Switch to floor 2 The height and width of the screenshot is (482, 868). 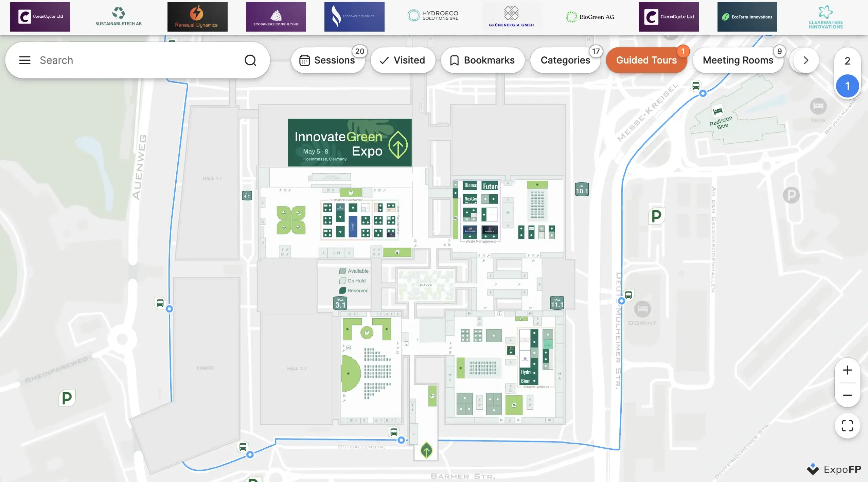click(x=847, y=61)
